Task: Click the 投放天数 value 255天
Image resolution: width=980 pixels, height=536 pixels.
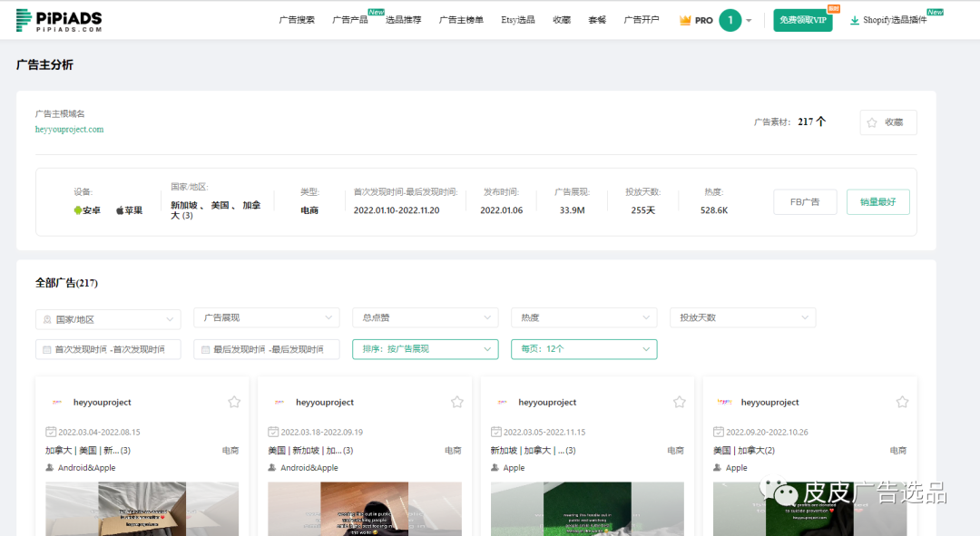Action: pyautogui.click(x=643, y=210)
